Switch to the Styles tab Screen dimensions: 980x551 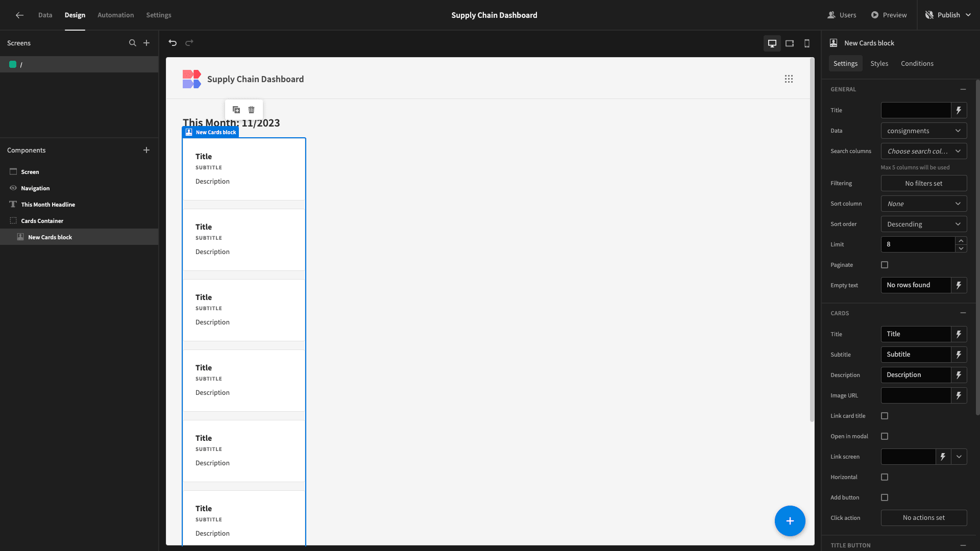point(879,63)
